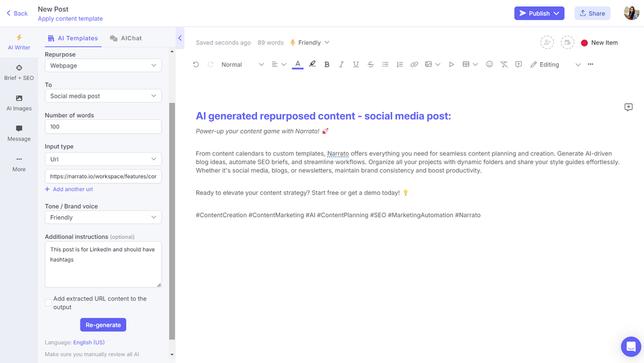Collapse the left side panel
This screenshot has height=363, width=644.
click(x=180, y=38)
